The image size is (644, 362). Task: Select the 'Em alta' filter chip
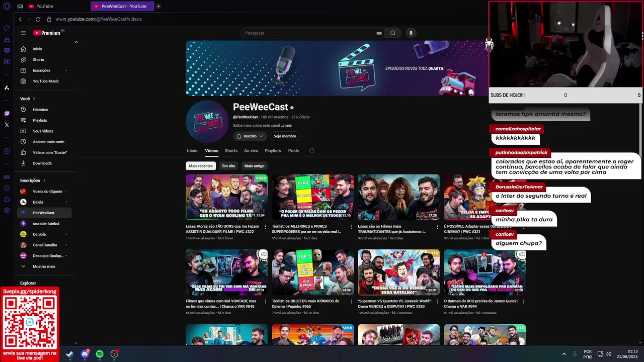228,166
